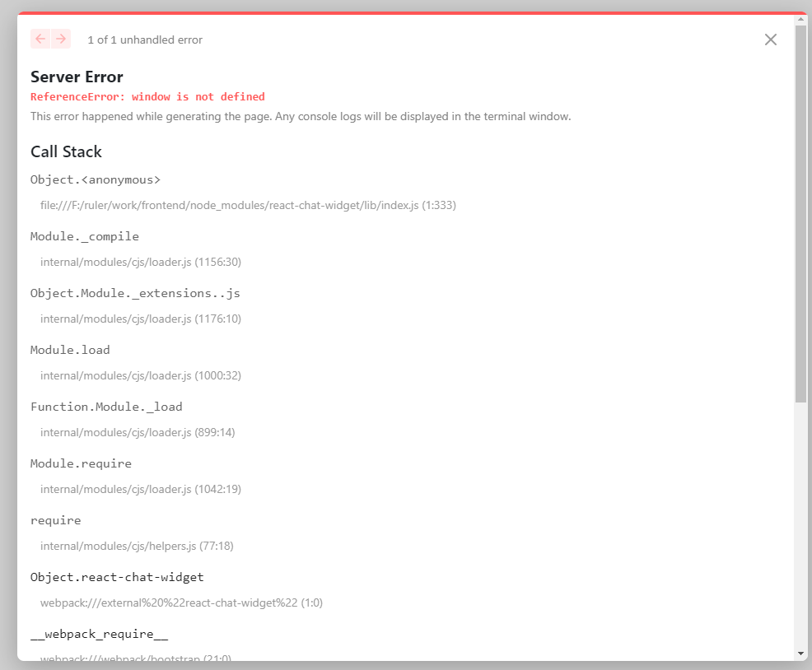
Task: Click 'Function.Module._load' stack frame
Action: click(x=106, y=407)
